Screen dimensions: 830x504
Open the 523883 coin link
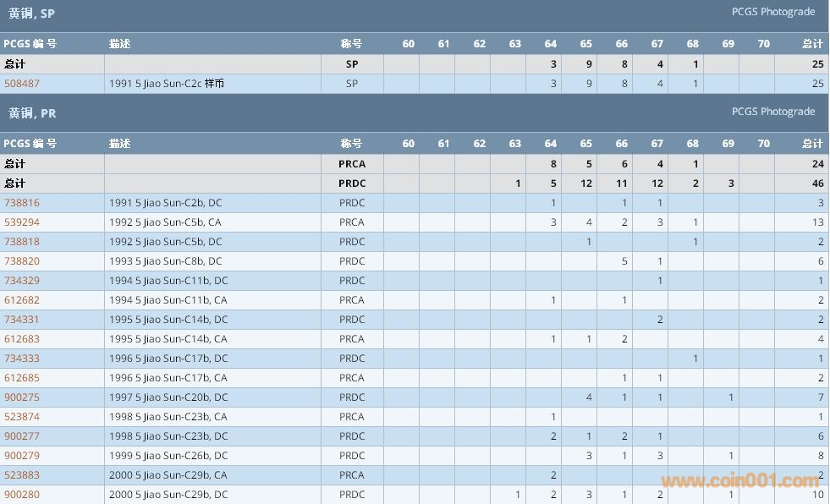[x=22, y=475]
